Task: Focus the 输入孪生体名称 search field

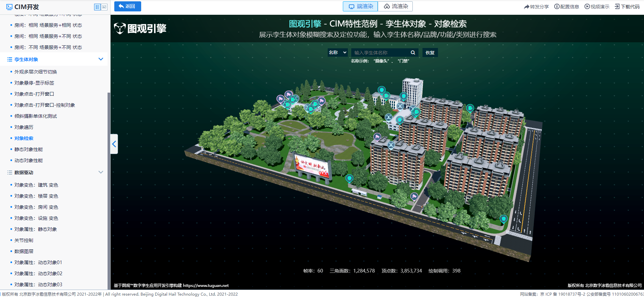Action: (x=380, y=53)
